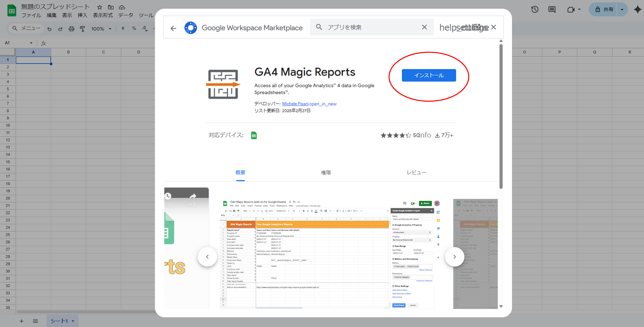
Task: Open the ツール menu
Action: tap(146, 15)
